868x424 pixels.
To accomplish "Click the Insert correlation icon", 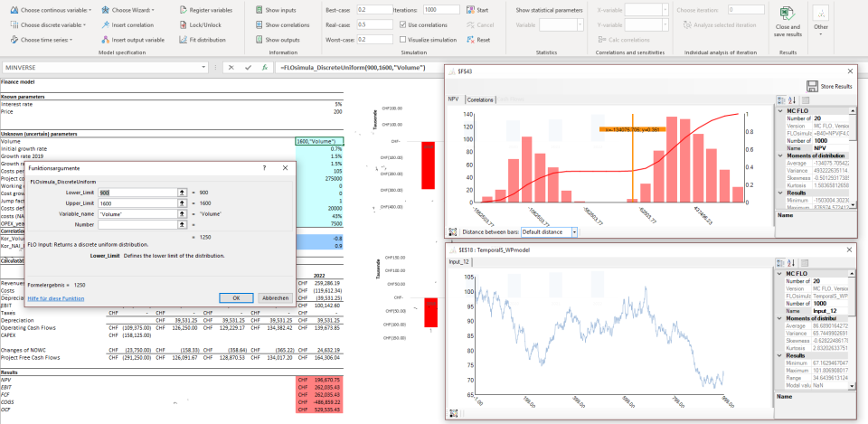I will [106, 25].
